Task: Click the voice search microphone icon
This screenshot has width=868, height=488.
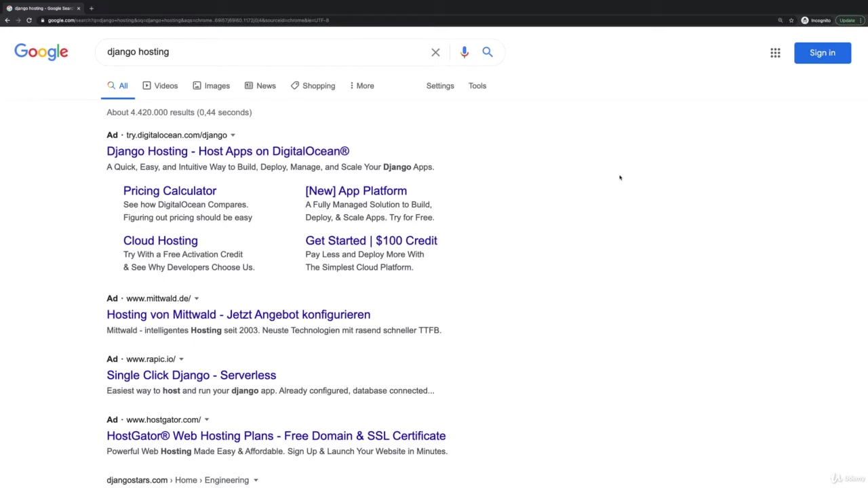Action: click(464, 52)
